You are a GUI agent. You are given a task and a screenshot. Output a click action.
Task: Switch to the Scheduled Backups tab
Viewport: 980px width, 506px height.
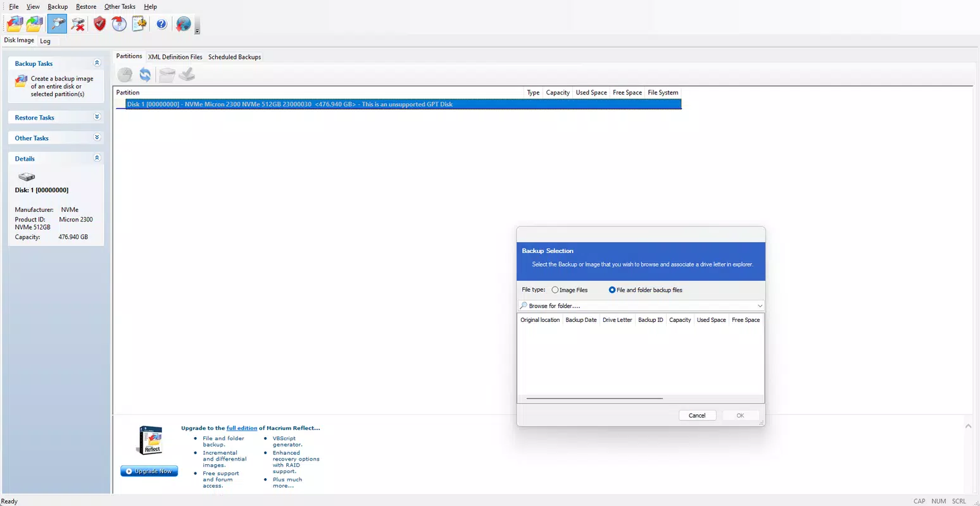click(235, 57)
